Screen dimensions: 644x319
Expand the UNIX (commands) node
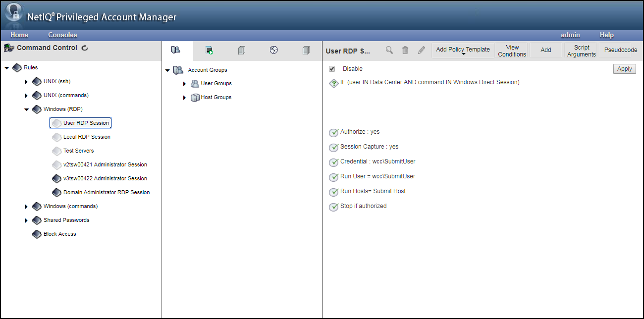[26, 95]
